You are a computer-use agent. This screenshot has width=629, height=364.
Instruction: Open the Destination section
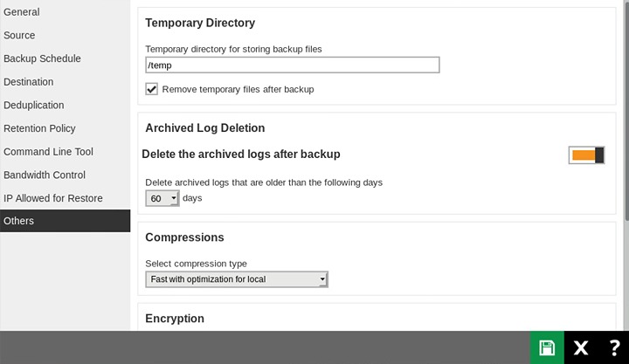click(x=29, y=82)
